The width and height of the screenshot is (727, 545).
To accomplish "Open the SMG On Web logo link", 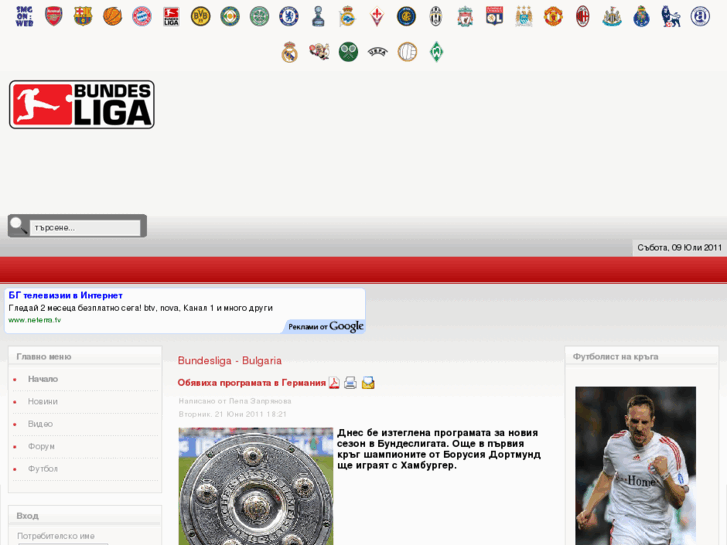I will (x=24, y=17).
